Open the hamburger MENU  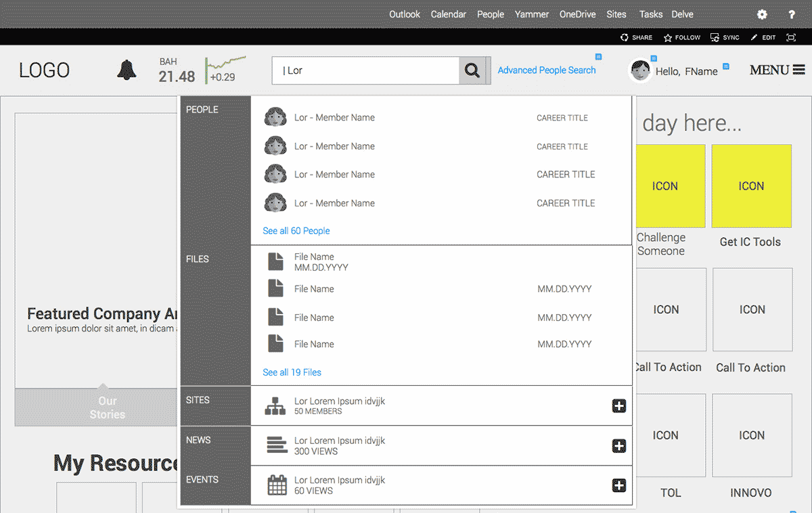pos(777,70)
